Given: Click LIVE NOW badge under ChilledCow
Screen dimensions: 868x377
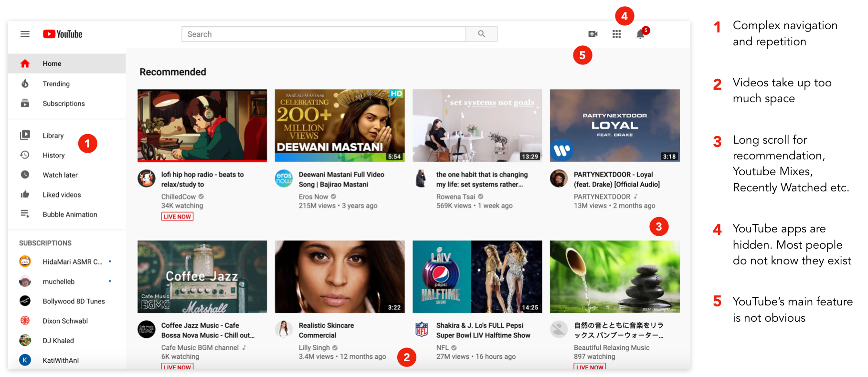Looking at the screenshot, I should (x=177, y=217).
